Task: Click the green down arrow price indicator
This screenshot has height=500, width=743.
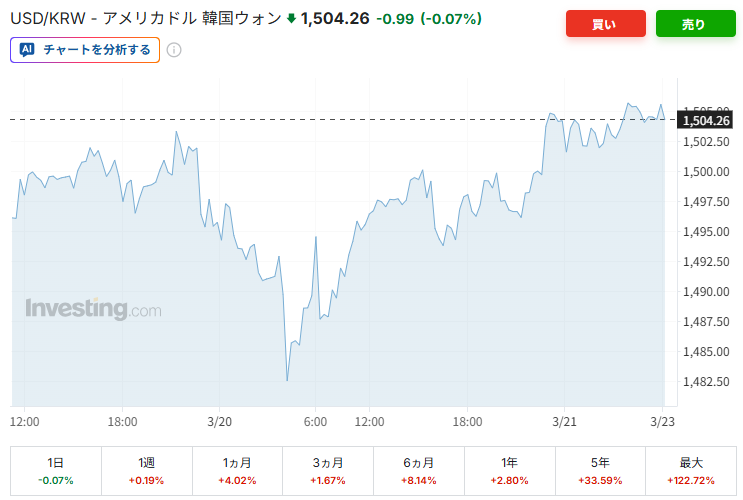Action: click(x=291, y=18)
